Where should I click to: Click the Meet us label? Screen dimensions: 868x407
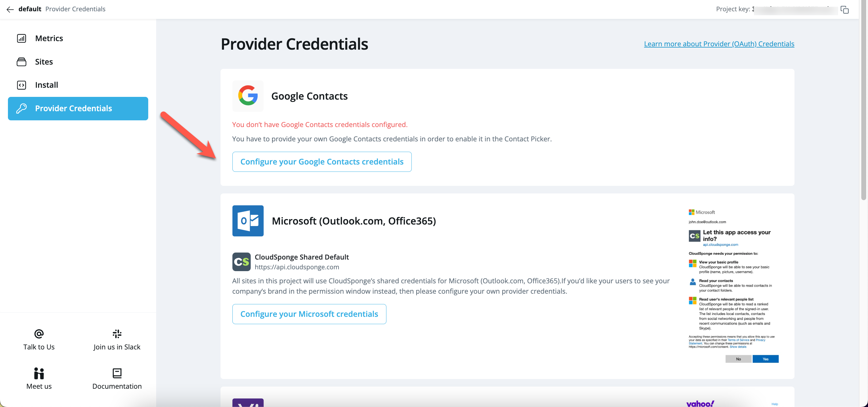(39, 386)
